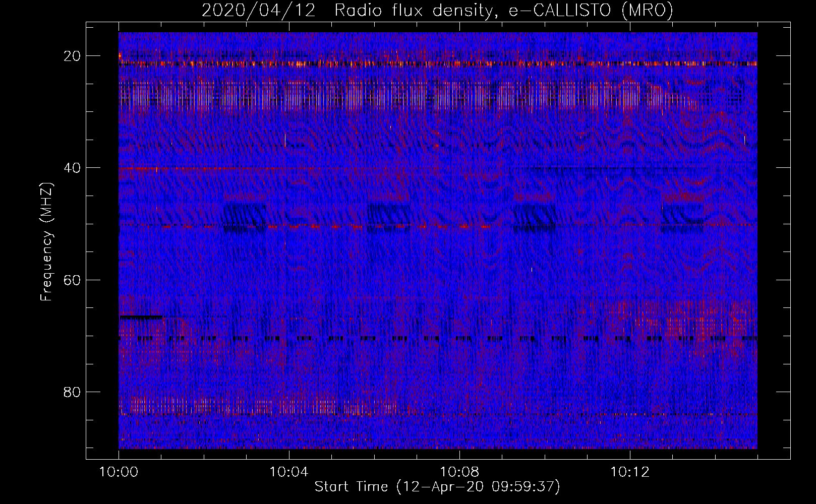Screen dimensions: 816x504
Task: Click the 'Start Time (12-Apr-20 09:59:37)' x-axis label
Action: (437, 487)
